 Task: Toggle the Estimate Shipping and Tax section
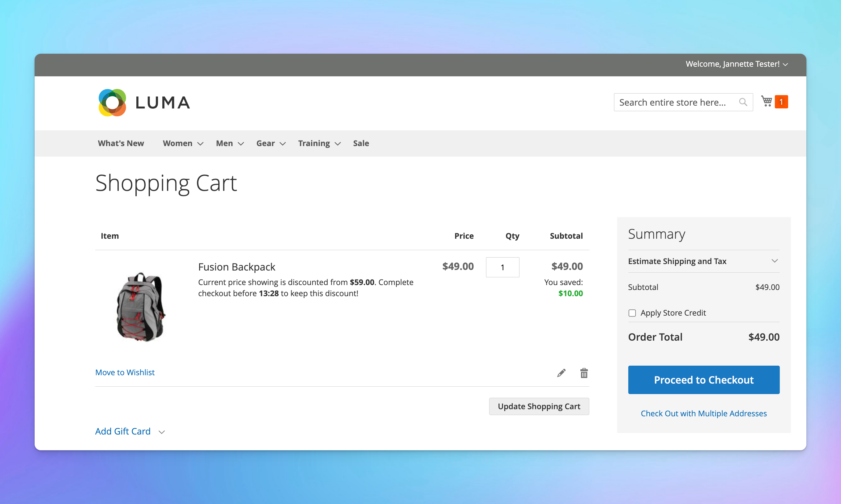703,260
